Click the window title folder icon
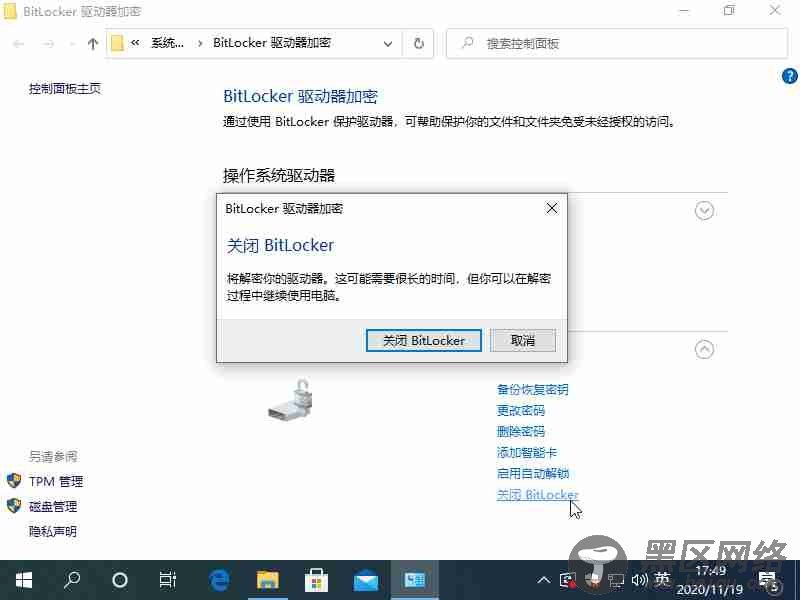The height and width of the screenshot is (600, 800). click(10, 12)
